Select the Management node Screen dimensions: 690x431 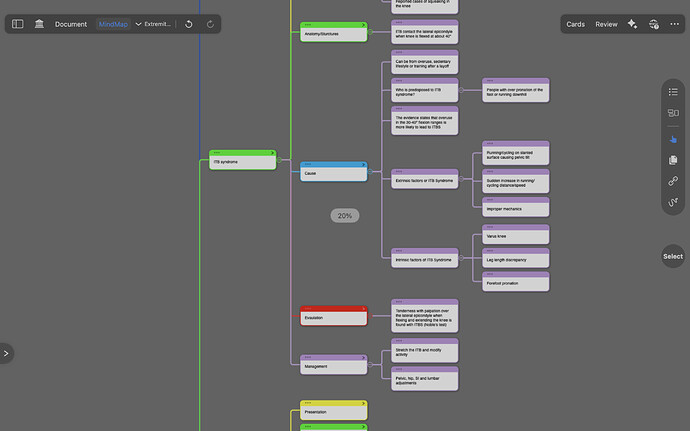(x=334, y=365)
